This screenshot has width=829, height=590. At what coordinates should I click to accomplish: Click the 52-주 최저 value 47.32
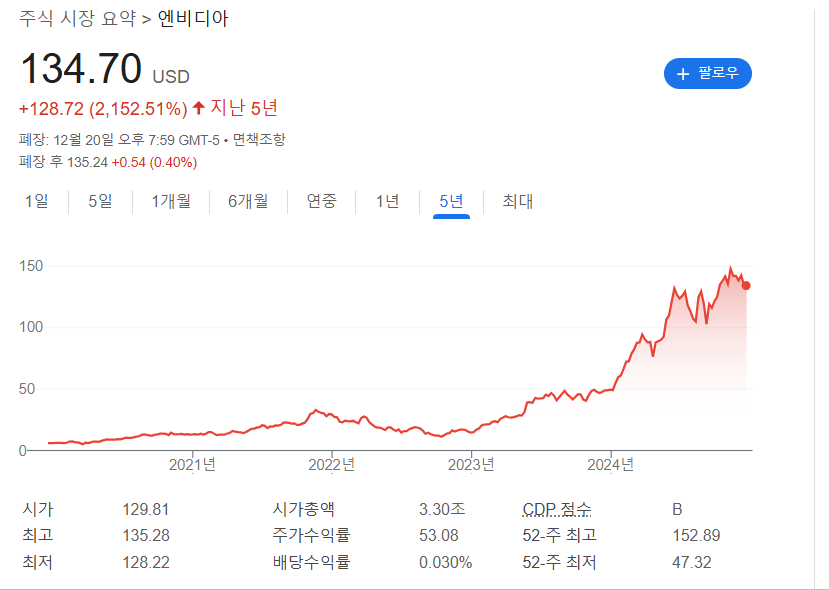click(692, 562)
